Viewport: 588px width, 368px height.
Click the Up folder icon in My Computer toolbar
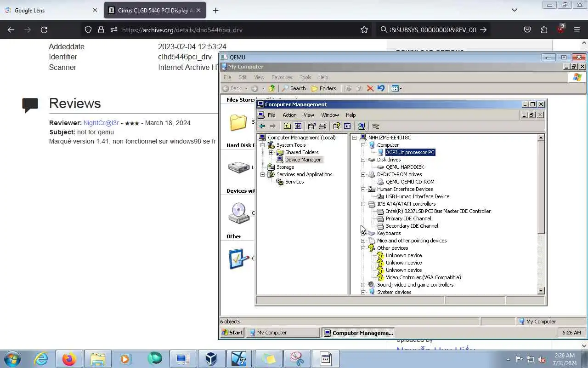(271, 88)
